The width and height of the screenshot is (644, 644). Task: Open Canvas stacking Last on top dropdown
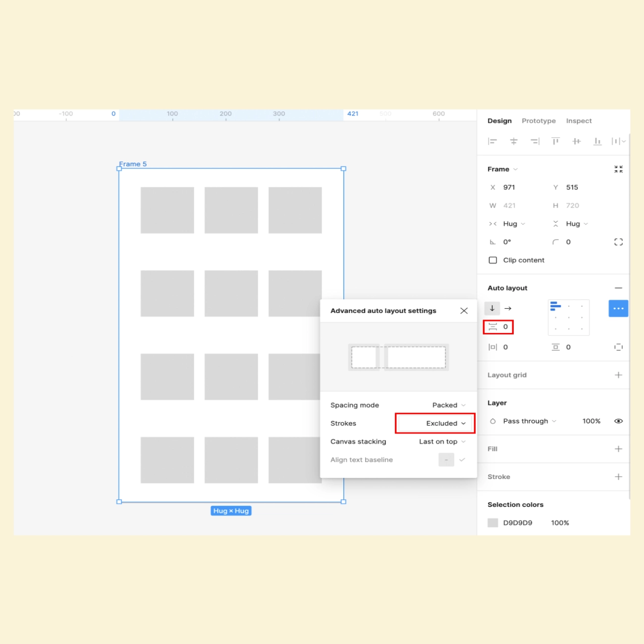coord(442,442)
